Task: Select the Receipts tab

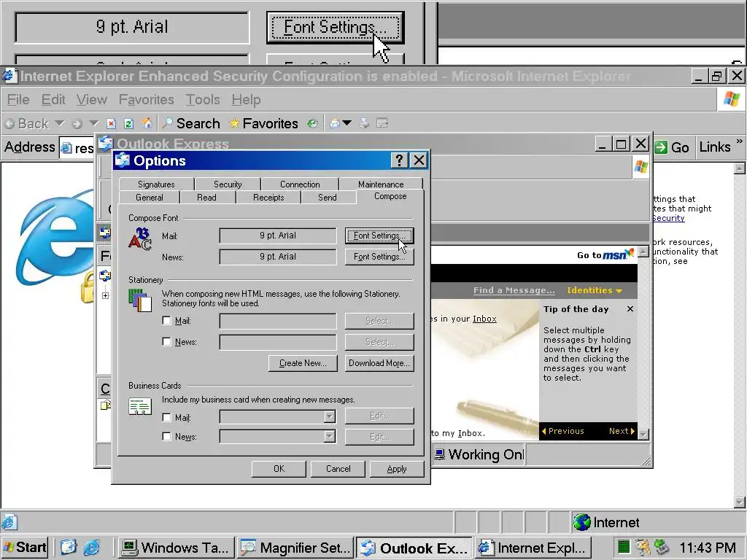Action: pos(268,197)
